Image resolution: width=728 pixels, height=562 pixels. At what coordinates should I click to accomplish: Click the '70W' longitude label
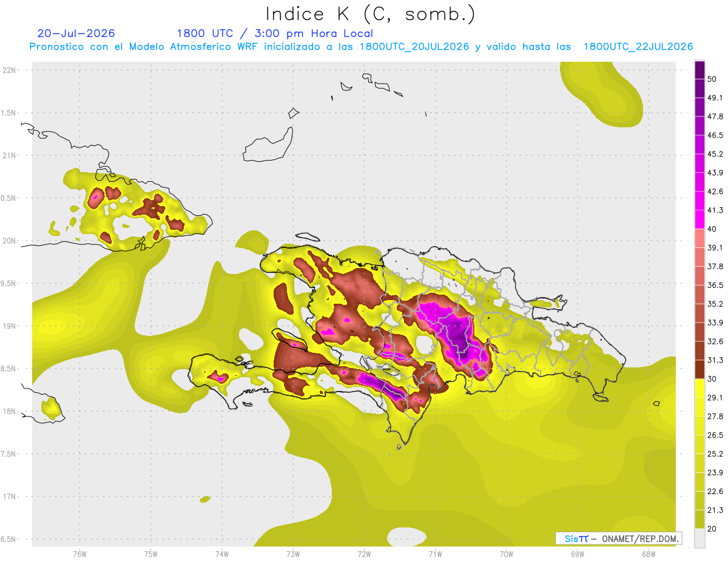pyautogui.click(x=507, y=554)
